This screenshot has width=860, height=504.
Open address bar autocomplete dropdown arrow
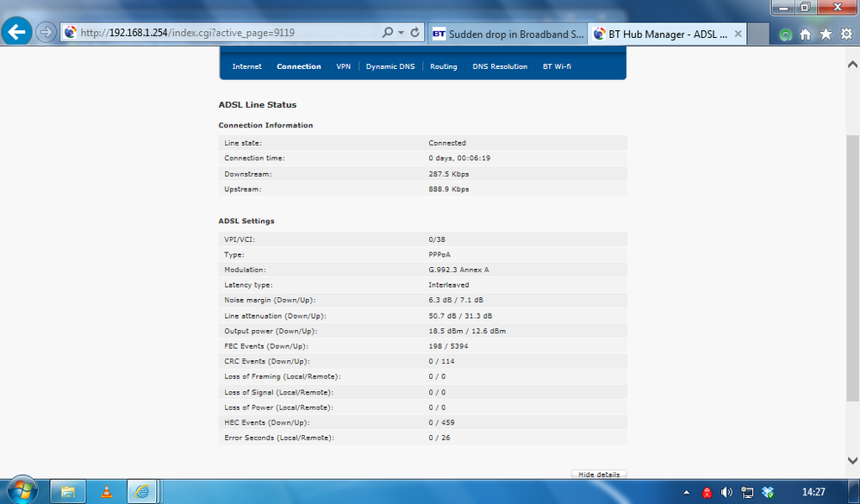click(401, 33)
